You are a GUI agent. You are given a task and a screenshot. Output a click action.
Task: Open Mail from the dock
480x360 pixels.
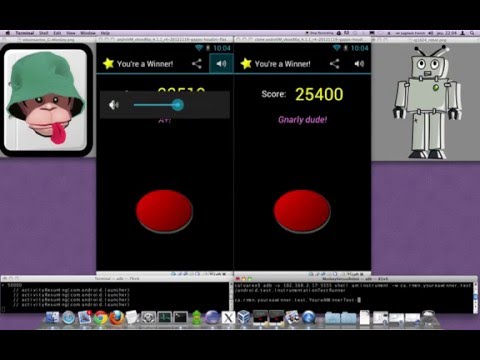click(84, 318)
